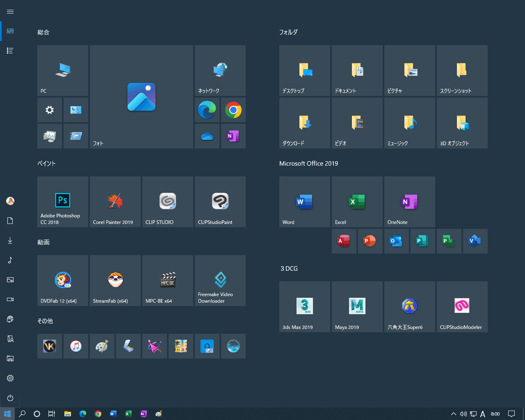Open the Excel tile in Office group
This screenshot has width=525, height=420.
point(357,202)
